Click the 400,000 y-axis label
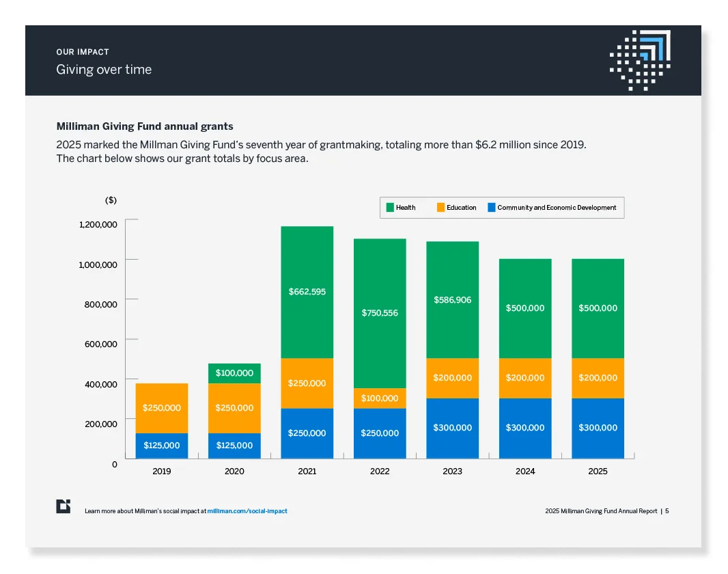The image size is (728, 574). tap(101, 385)
